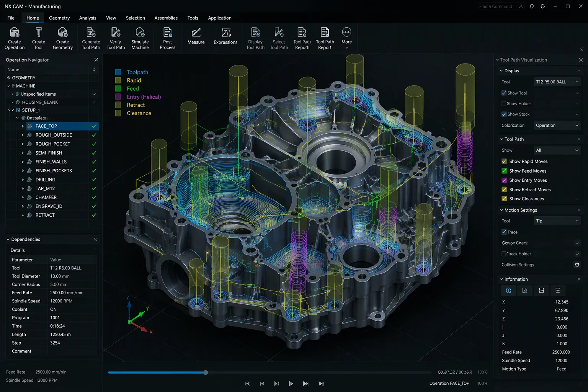Uncheck Show Stock
Screen dimensions: 588x392
504,114
